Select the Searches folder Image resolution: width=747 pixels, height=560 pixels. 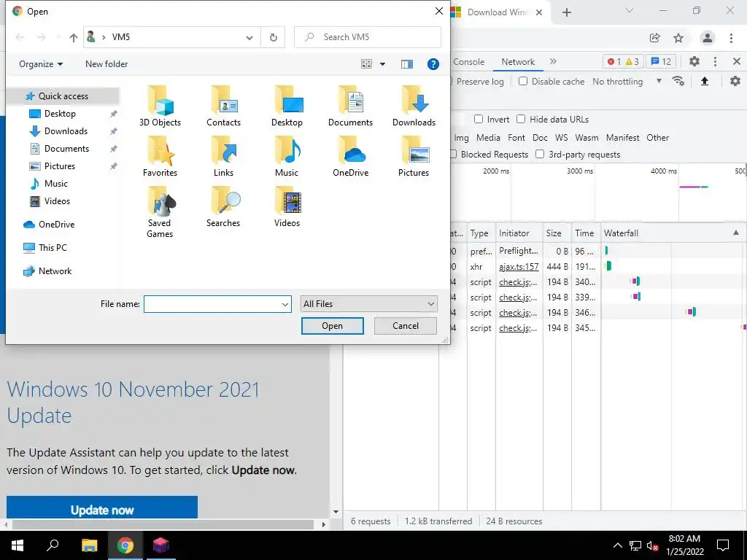click(x=223, y=206)
